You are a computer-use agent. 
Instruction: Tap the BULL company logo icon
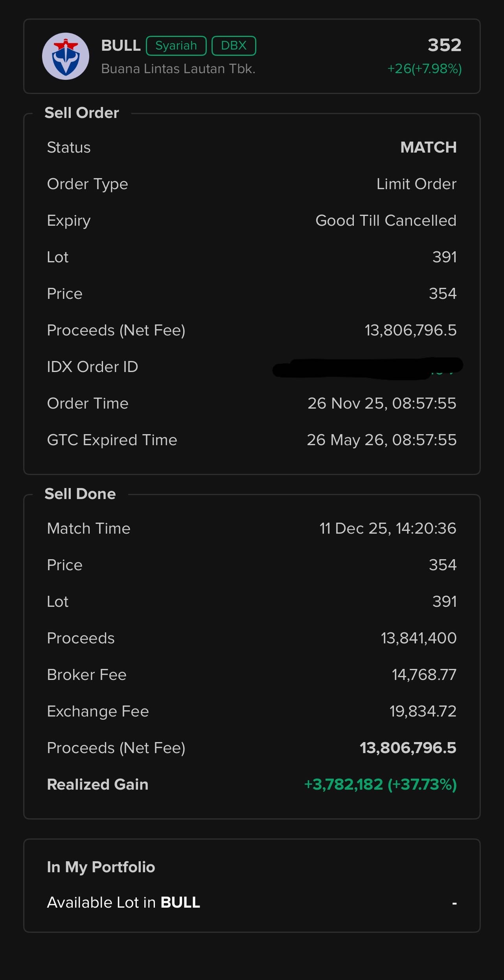click(66, 56)
